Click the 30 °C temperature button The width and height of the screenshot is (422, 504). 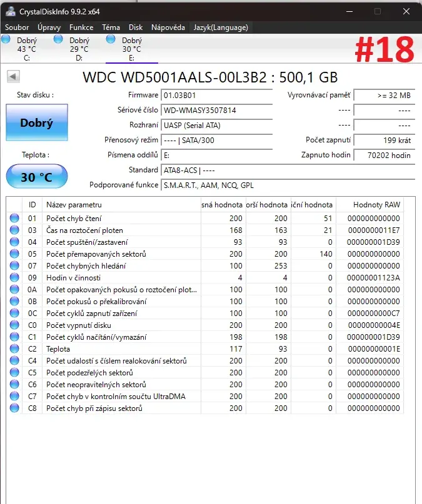[x=37, y=177]
